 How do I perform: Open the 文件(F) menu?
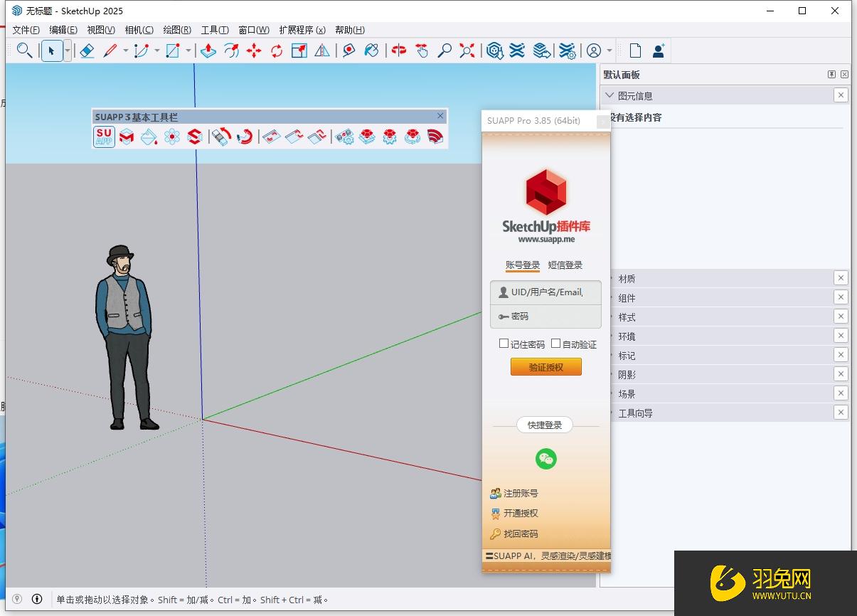click(x=26, y=30)
